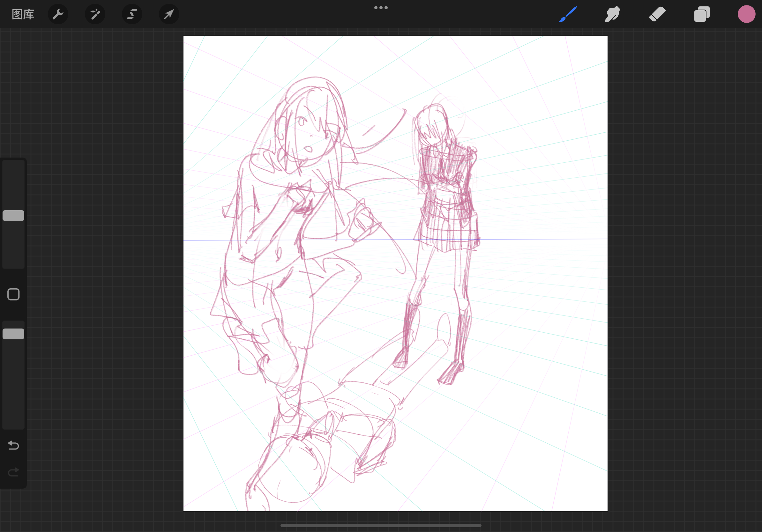Viewport: 762px width, 532px height.
Task: Open the pink active color swatch
Action: tap(746, 14)
